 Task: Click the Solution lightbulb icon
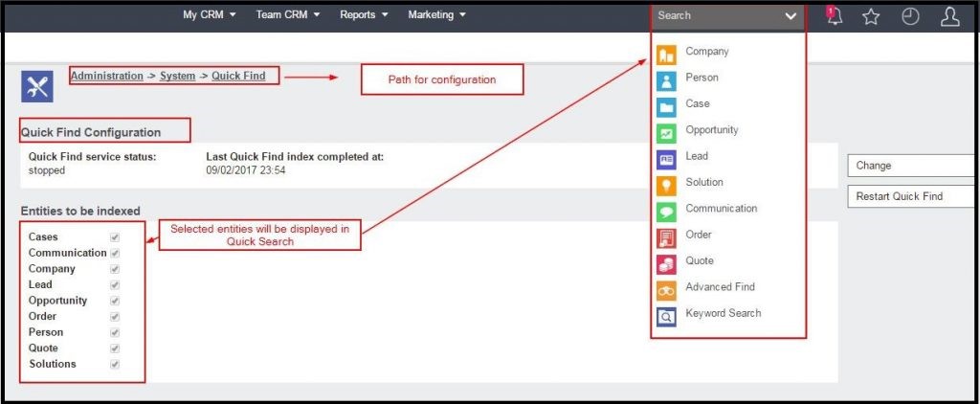(x=667, y=187)
